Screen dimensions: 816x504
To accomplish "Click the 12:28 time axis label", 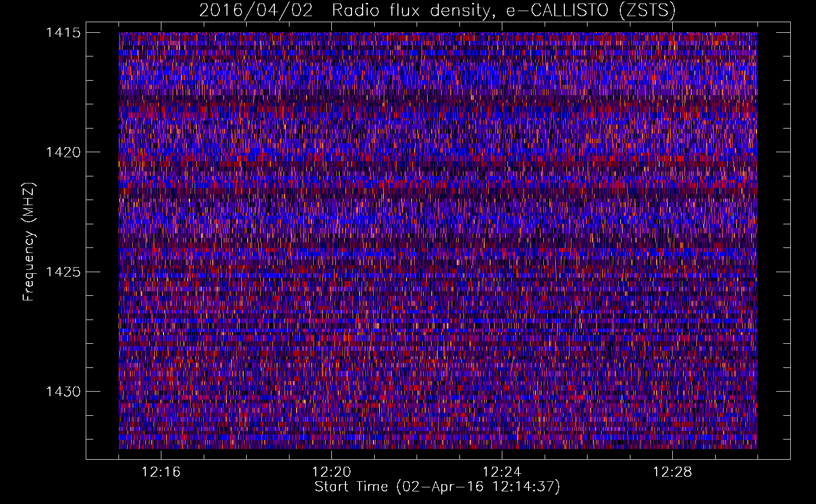I will click(x=672, y=472).
